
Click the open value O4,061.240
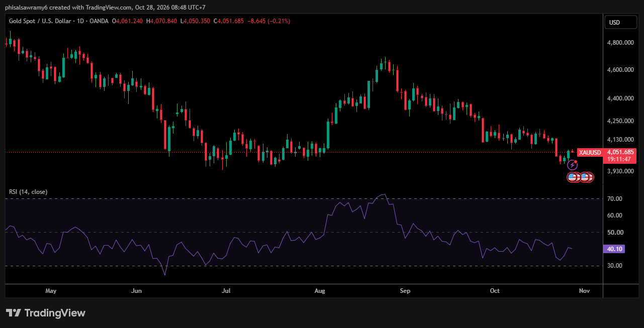pos(127,21)
